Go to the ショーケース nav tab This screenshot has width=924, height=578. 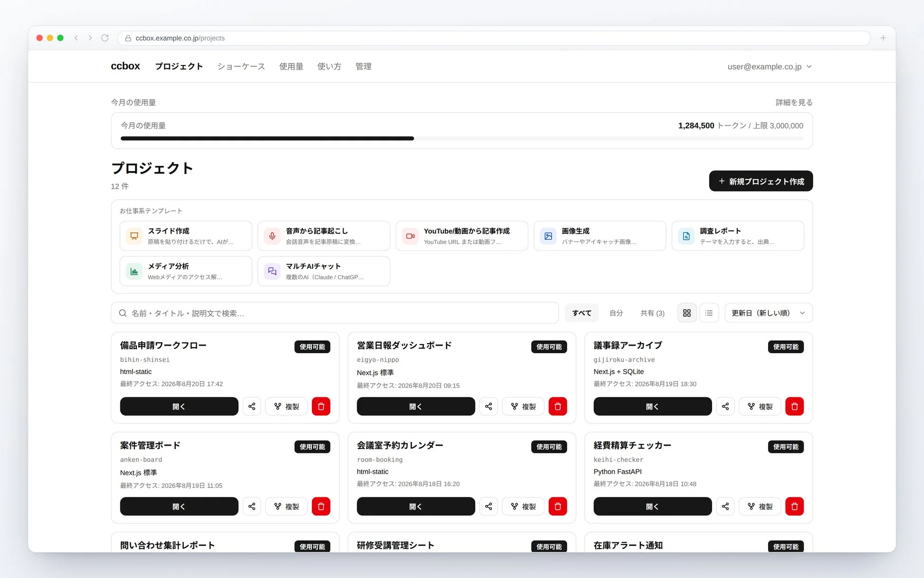point(241,66)
